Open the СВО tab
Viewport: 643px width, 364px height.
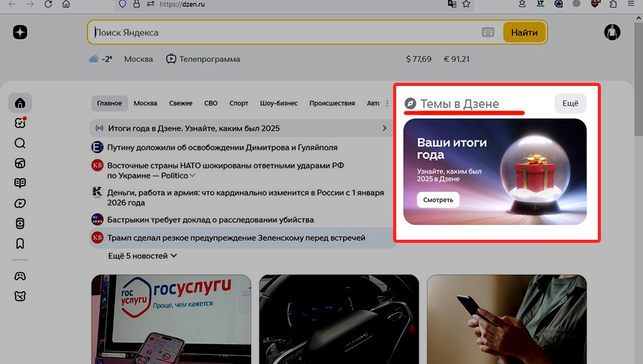pos(211,104)
